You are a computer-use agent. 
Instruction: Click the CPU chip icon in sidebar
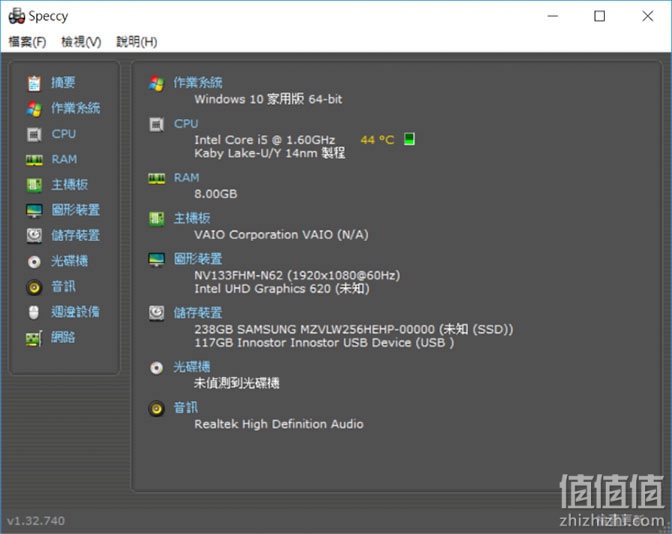click(34, 135)
